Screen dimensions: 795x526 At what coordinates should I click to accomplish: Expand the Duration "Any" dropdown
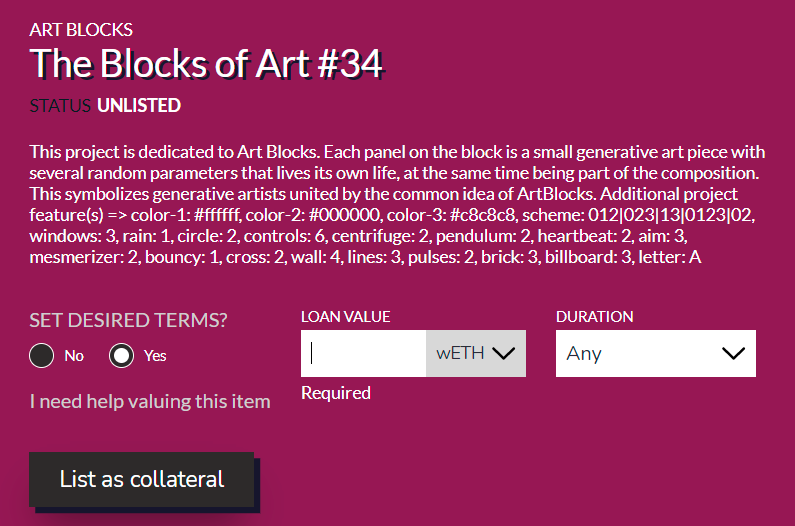[655, 353]
